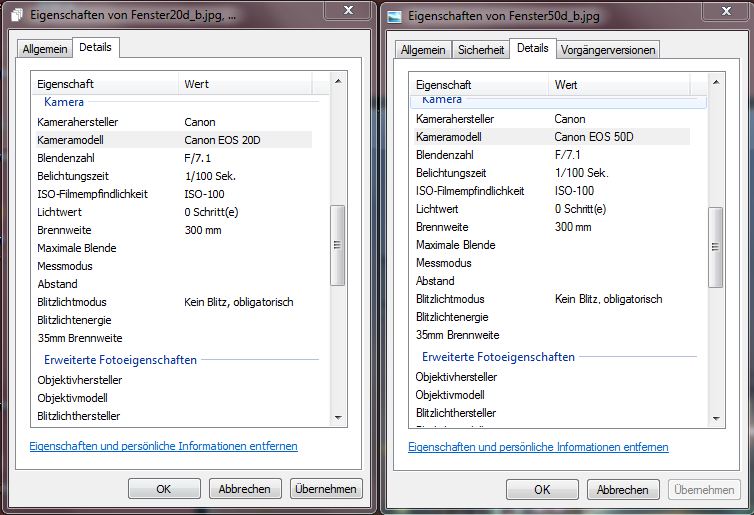754x515 pixels.
Task: Click Kamerahersteller row in Fenster50d_b.jpg window
Action: pos(552,119)
